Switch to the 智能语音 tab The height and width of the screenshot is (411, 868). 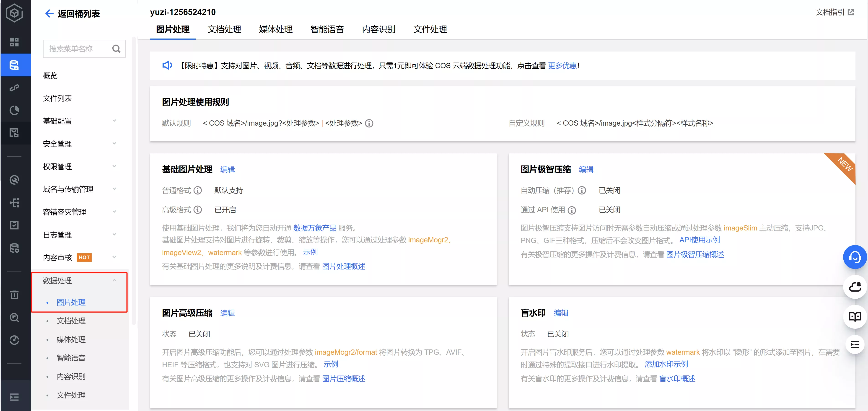pyautogui.click(x=327, y=29)
